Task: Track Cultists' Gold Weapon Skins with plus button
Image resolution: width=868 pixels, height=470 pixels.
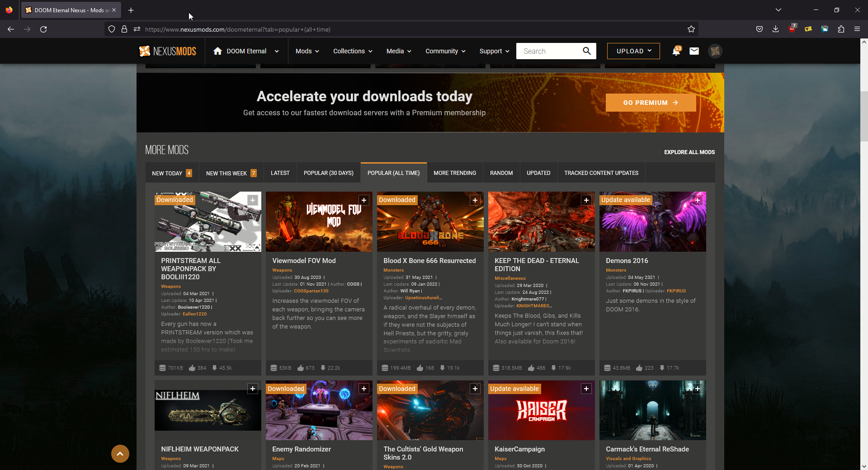Action: (x=475, y=389)
